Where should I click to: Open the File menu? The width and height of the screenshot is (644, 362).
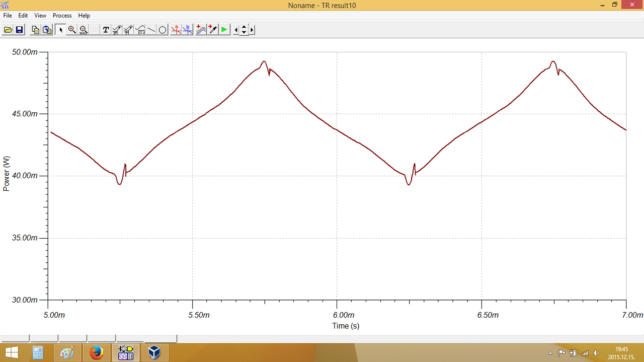tap(8, 16)
